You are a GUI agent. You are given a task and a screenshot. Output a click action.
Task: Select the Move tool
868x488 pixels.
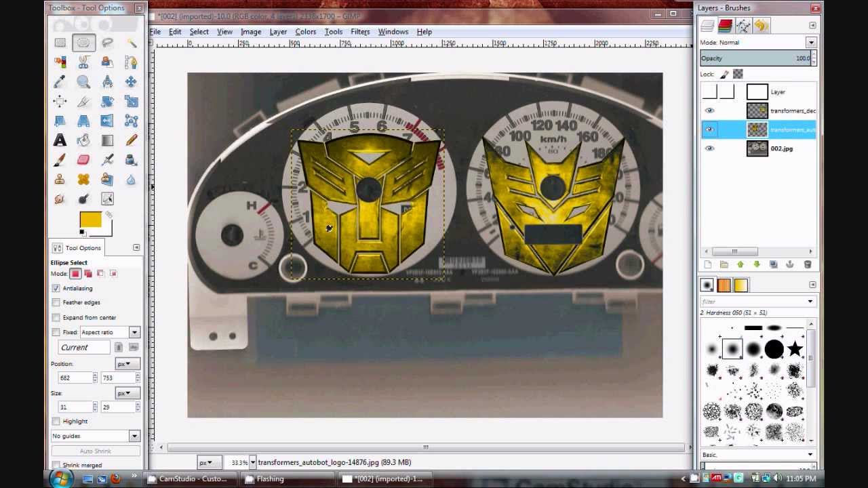click(131, 82)
